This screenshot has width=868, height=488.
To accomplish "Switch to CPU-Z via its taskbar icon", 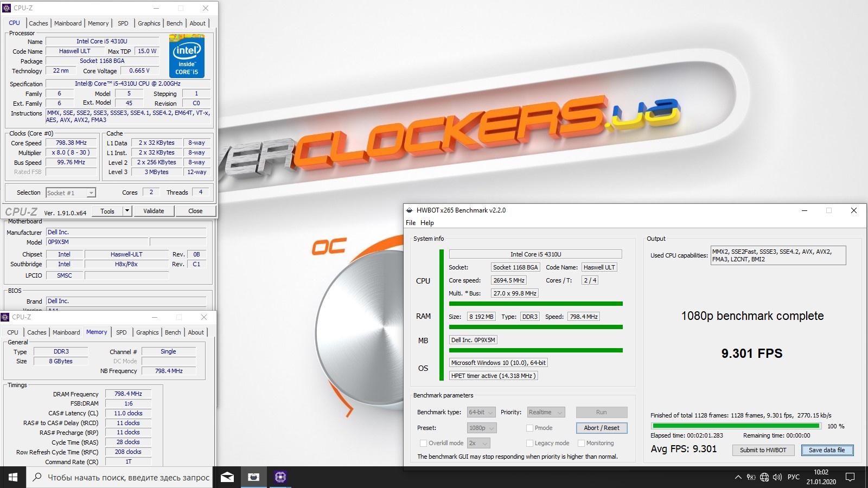I will [280, 477].
